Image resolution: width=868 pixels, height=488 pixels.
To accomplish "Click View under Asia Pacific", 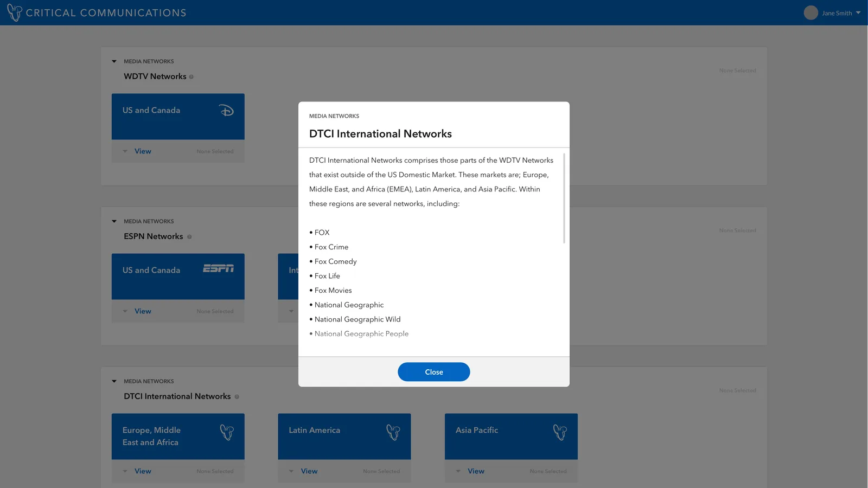I will point(476,471).
